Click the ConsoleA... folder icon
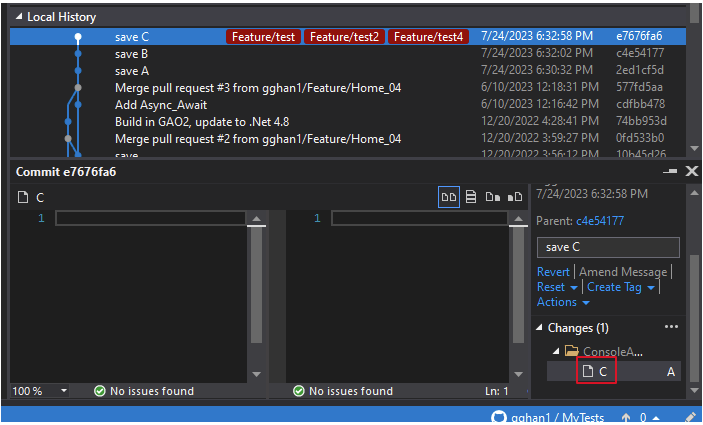Viewport: 703px width, 425px height. click(572, 351)
